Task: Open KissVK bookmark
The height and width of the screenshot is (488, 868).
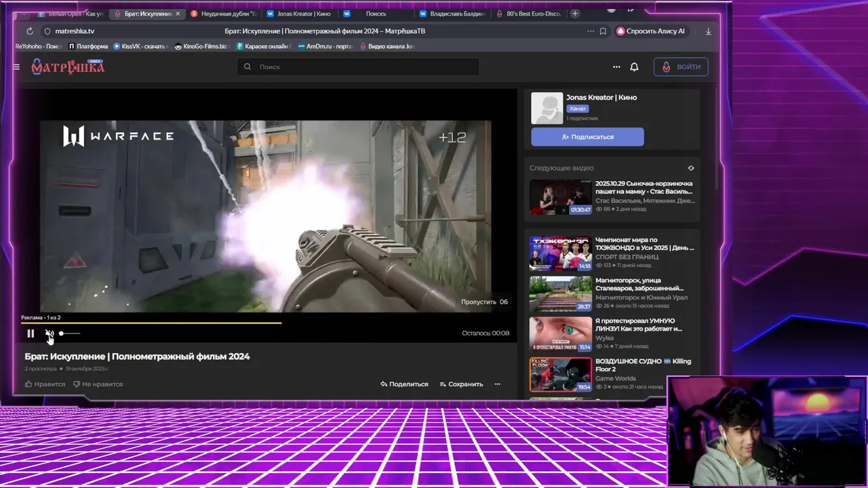Action: [140, 47]
